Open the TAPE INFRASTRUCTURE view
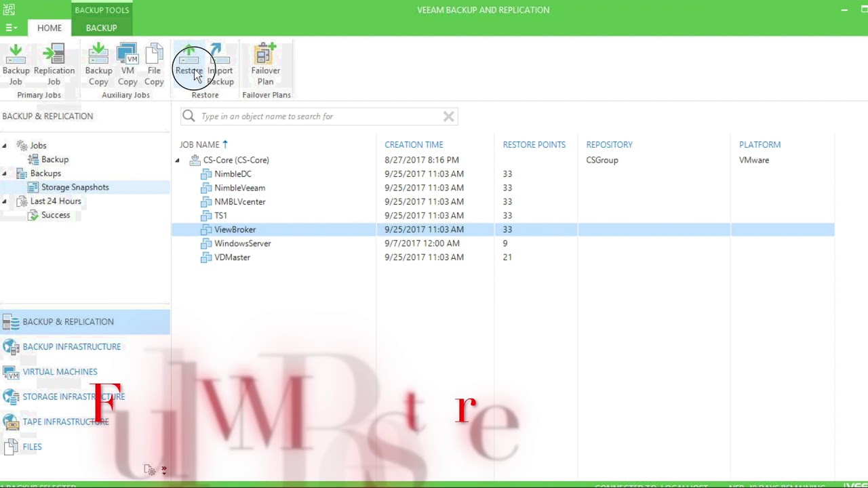The height and width of the screenshot is (488, 868). [85, 422]
